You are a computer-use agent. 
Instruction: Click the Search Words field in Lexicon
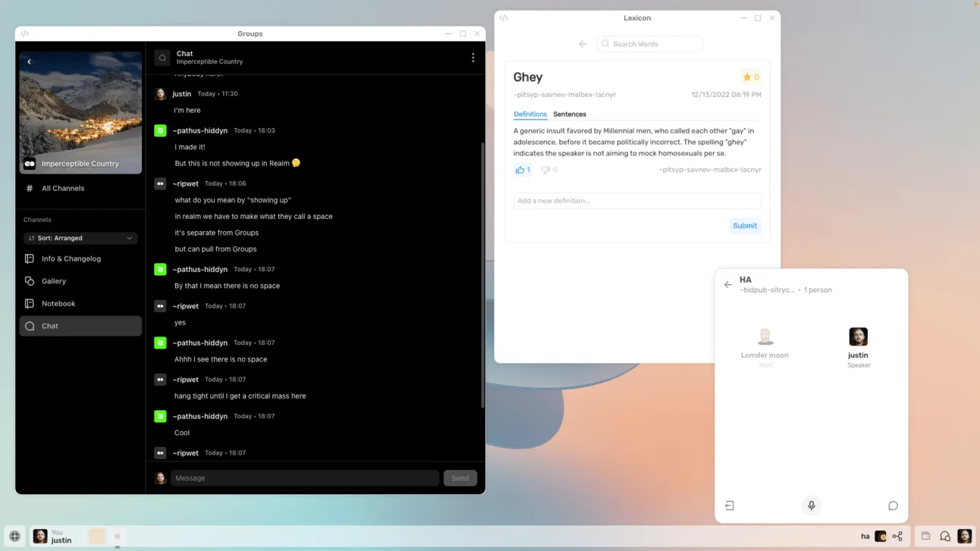tap(650, 44)
